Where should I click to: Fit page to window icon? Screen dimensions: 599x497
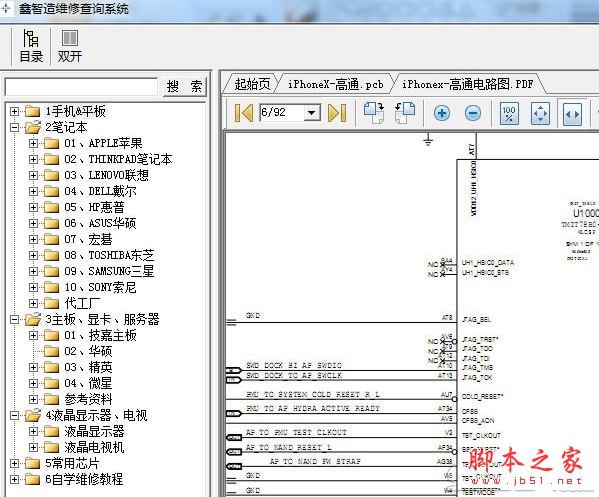coord(540,113)
